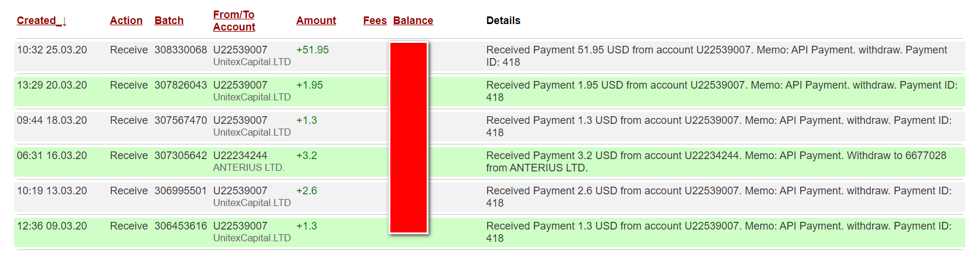The height and width of the screenshot is (253, 980).
Task: Click the +51.95 amount value
Action: pyautogui.click(x=312, y=50)
